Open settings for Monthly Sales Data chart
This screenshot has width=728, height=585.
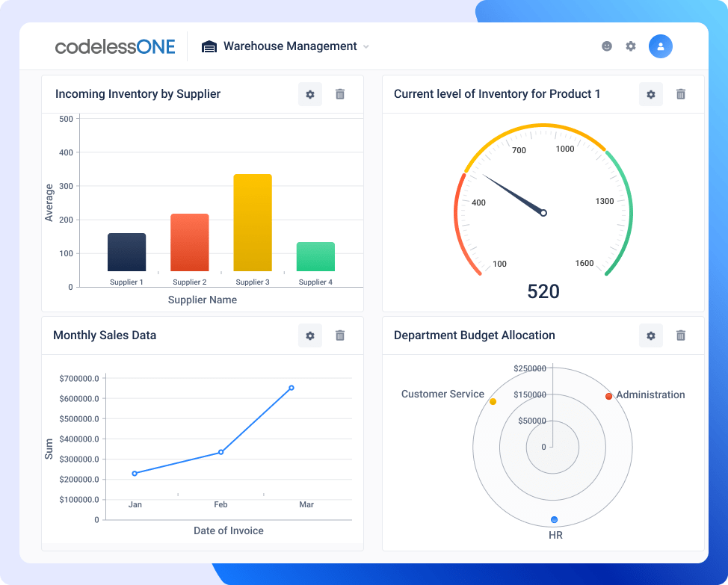coord(310,335)
